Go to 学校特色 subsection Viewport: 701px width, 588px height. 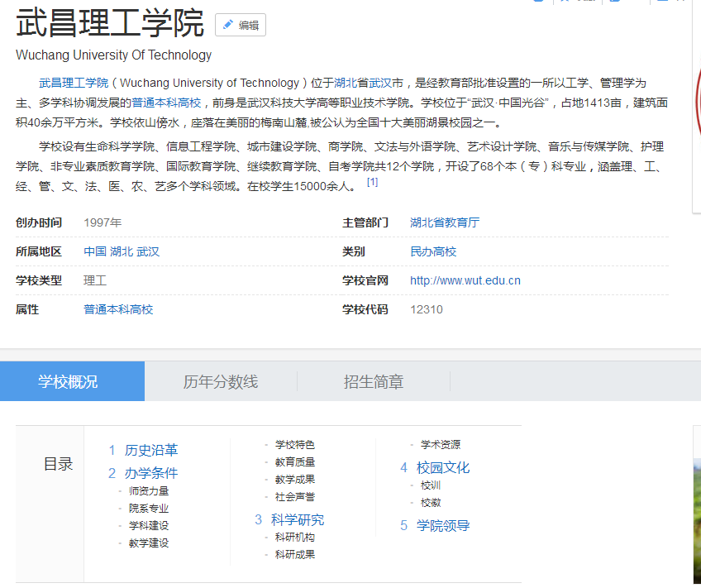295,445
